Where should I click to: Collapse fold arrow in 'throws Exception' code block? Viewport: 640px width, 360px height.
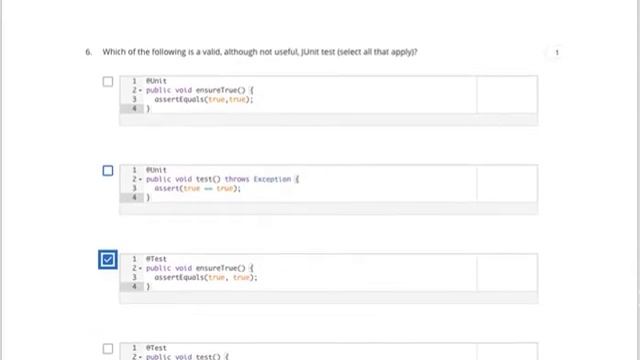[140, 179]
